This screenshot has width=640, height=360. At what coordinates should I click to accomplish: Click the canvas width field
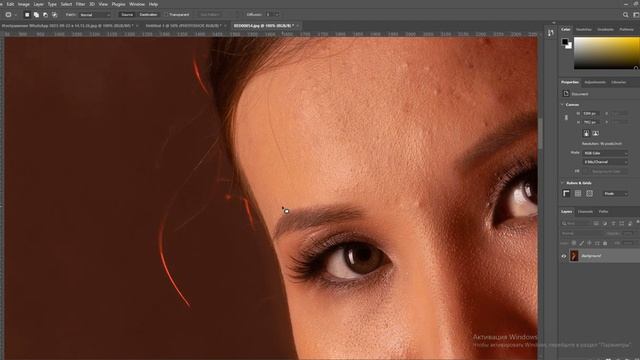pyautogui.click(x=590, y=113)
